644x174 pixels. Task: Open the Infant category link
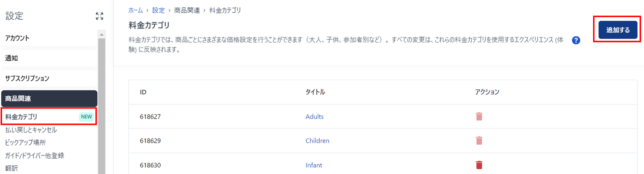click(314, 165)
